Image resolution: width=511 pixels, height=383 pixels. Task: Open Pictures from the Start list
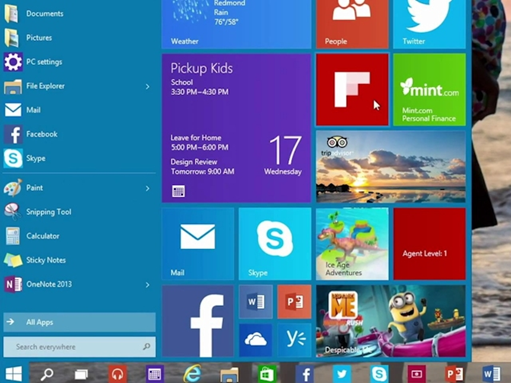point(79,38)
